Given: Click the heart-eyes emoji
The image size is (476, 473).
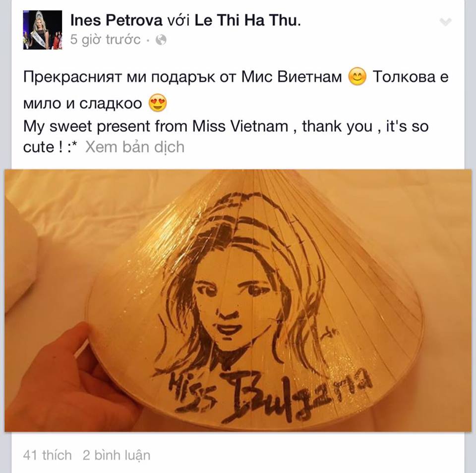Looking at the screenshot, I should [158, 103].
